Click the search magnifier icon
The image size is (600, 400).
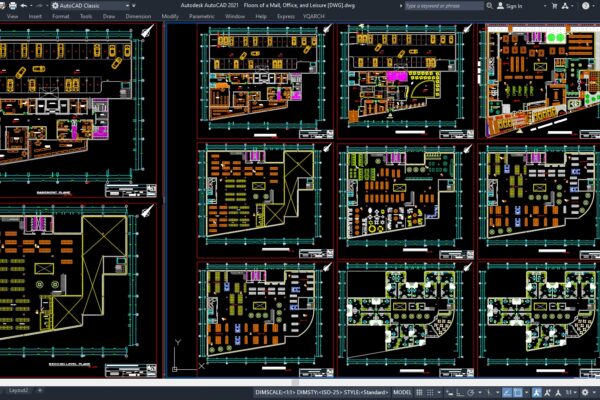(x=489, y=6)
